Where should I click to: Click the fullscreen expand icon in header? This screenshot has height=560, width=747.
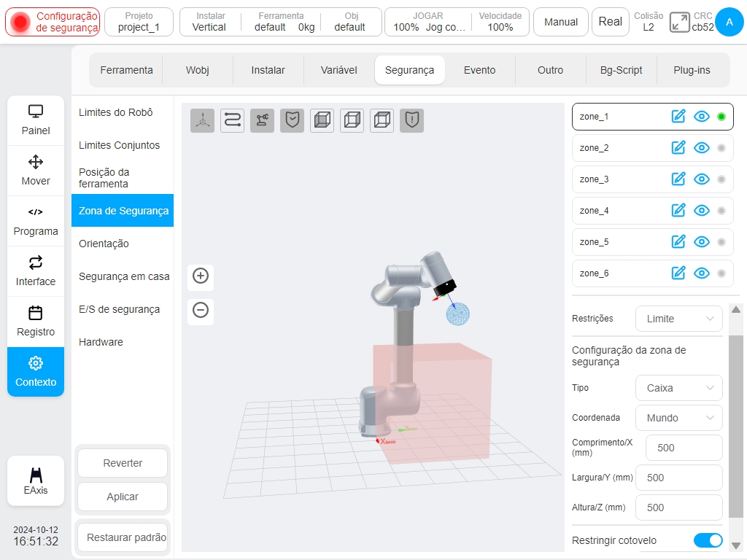pyautogui.click(x=679, y=23)
